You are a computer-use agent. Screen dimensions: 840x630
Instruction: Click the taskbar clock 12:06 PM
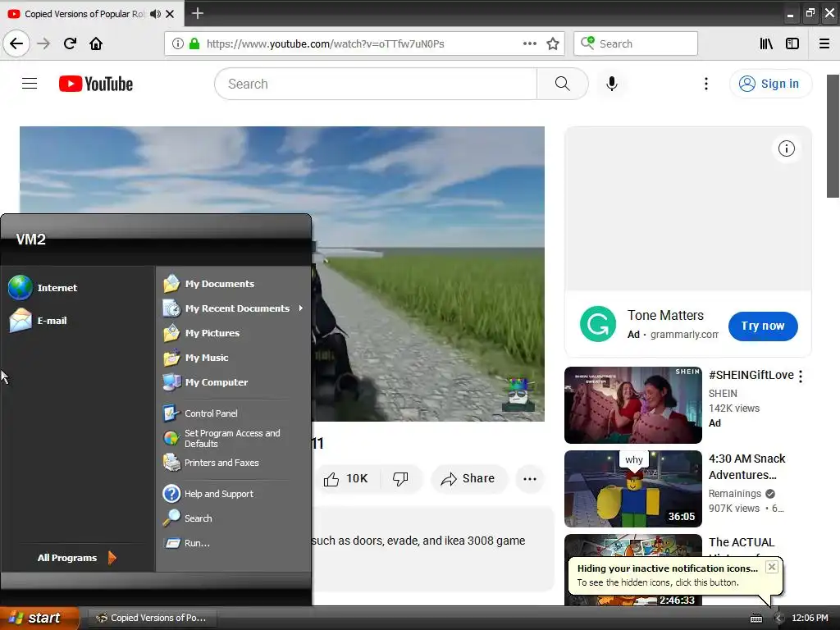(x=810, y=619)
